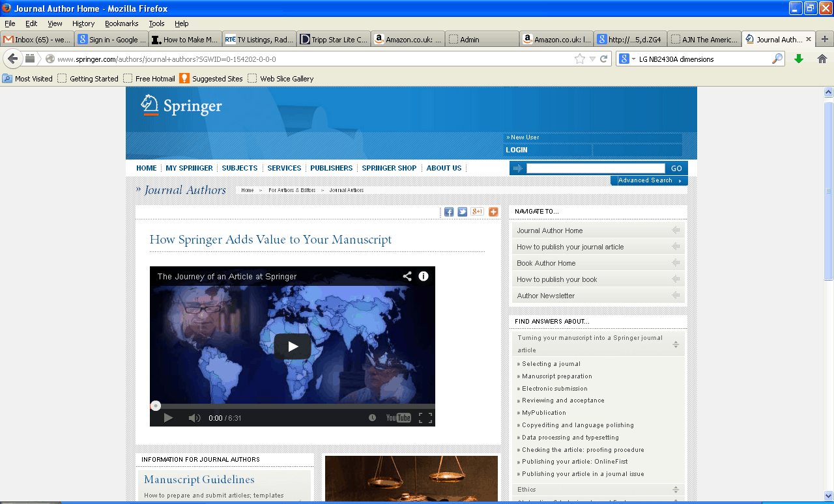Click in the Springer site search field

596,169
